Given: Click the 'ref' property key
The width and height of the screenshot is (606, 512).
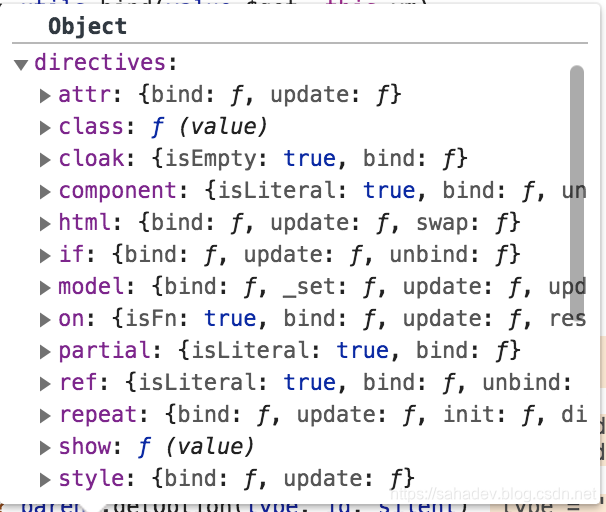Looking at the screenshot, I should tap(78, 383).
